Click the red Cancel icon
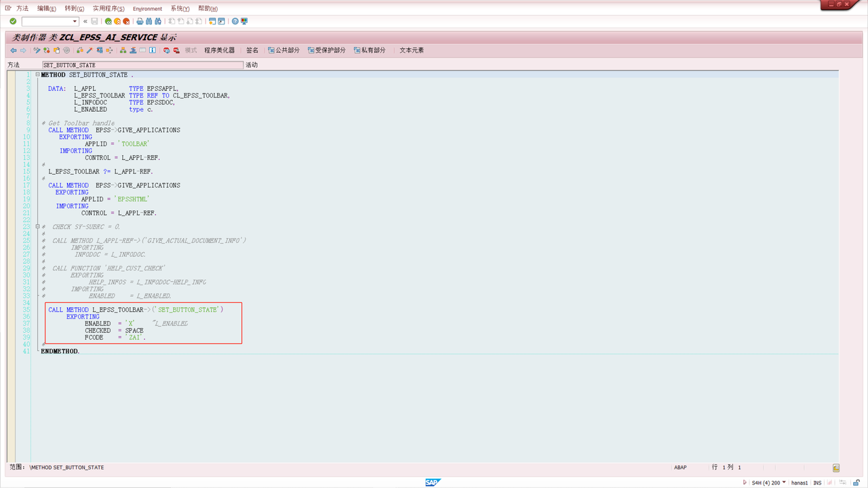This screenshot has height=488, width=868. [x=126, y=21]
